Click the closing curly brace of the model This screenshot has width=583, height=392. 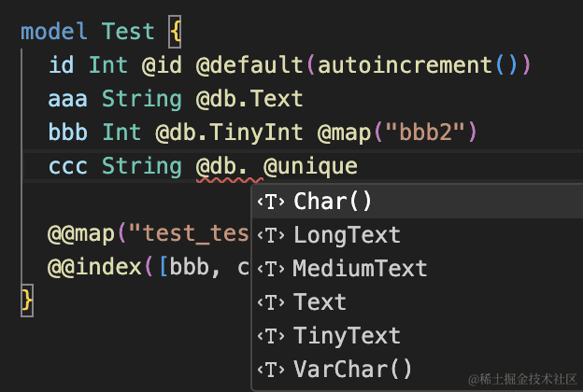[27, 301]
